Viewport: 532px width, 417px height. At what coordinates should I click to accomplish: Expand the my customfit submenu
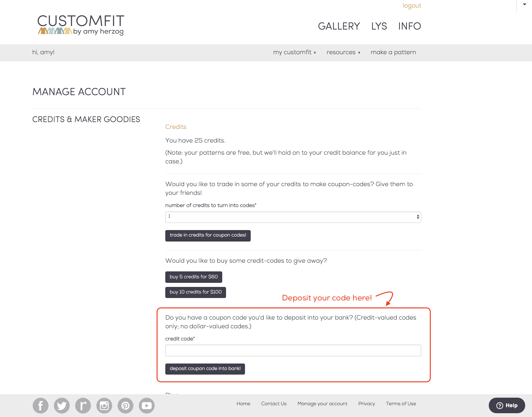pos(294,52)
